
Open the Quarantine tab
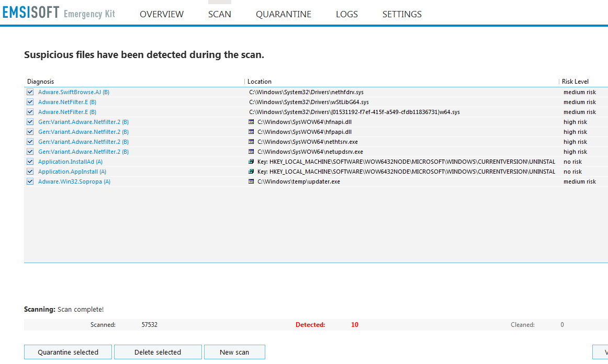pyautogui.click(x=284, y=14)
